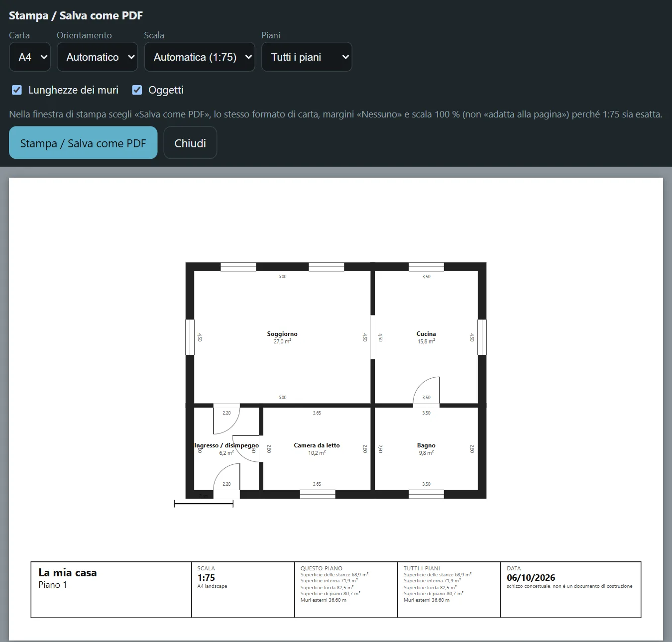
Task: Click the Piano 1 floor name
Action: click(53, 585)
